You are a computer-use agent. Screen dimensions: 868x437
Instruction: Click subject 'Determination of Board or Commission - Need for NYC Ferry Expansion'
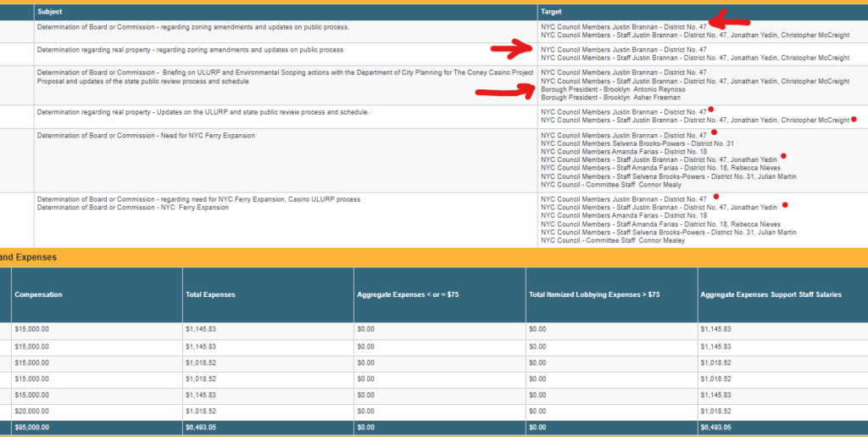[146, 135]
